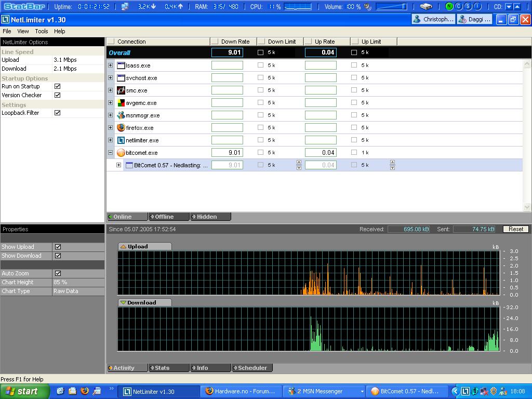Click the avgemc.exe process icon
Image resolution: width=532 pixels, height=399 pixels.
pyautogui.click(x=121, y=103)
